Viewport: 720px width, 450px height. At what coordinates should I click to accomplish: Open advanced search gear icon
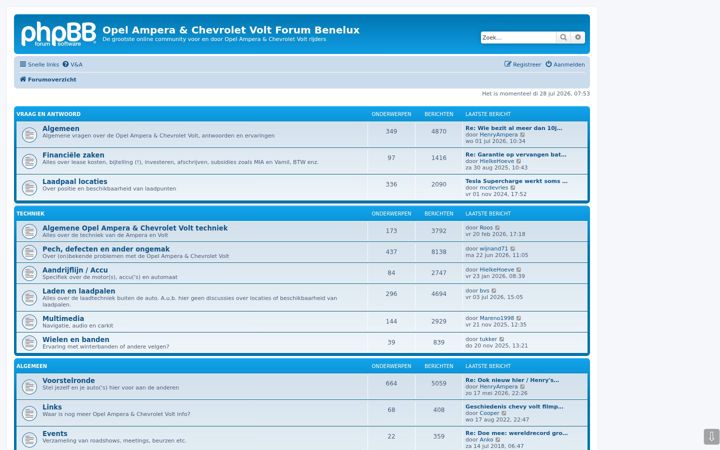pyautogui.click(x=578, y=38)
